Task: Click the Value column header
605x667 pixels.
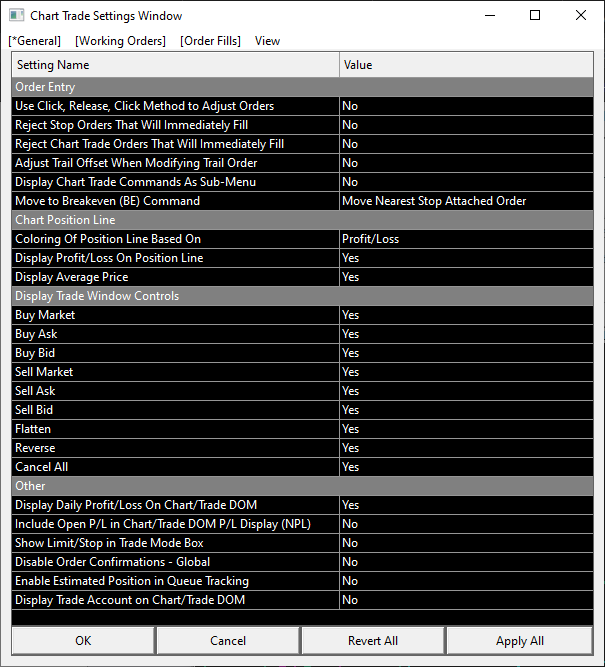Action: [466, 65]
